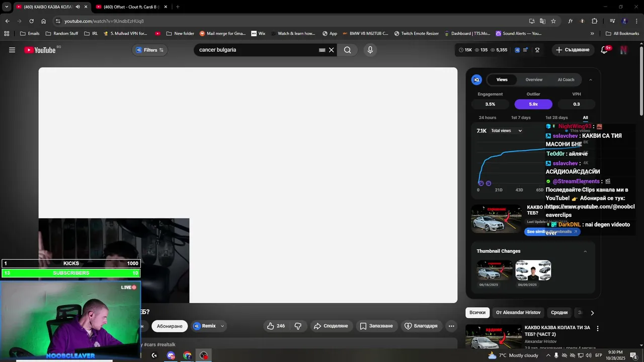Open a new browser tab
The width and height of the screenshot is (644, 362).
coord(178,7)
